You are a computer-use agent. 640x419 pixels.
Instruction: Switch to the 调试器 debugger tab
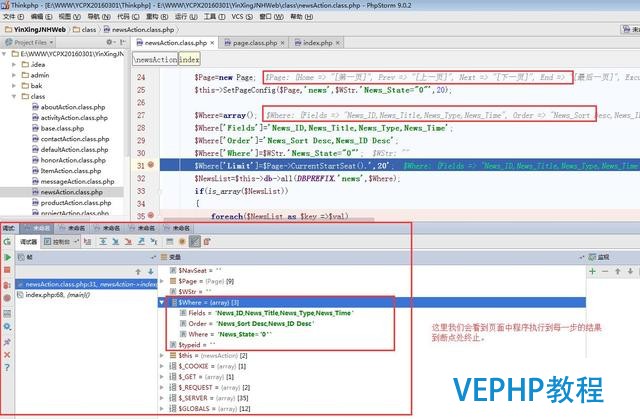[x=29, y=242]
